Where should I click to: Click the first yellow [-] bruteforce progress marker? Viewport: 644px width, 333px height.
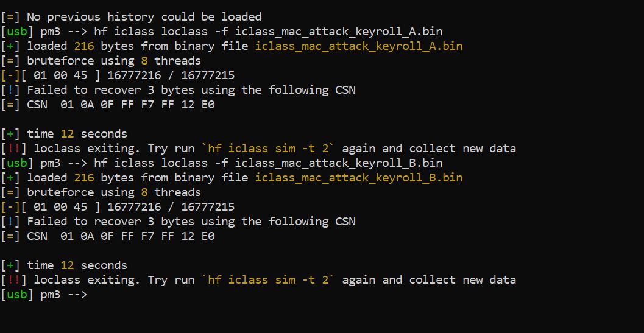[10, 75]
